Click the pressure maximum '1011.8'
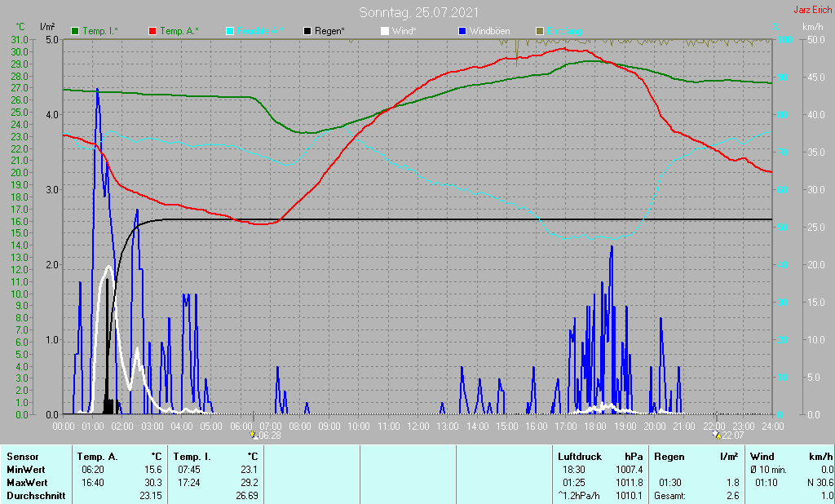 (629, 482)
